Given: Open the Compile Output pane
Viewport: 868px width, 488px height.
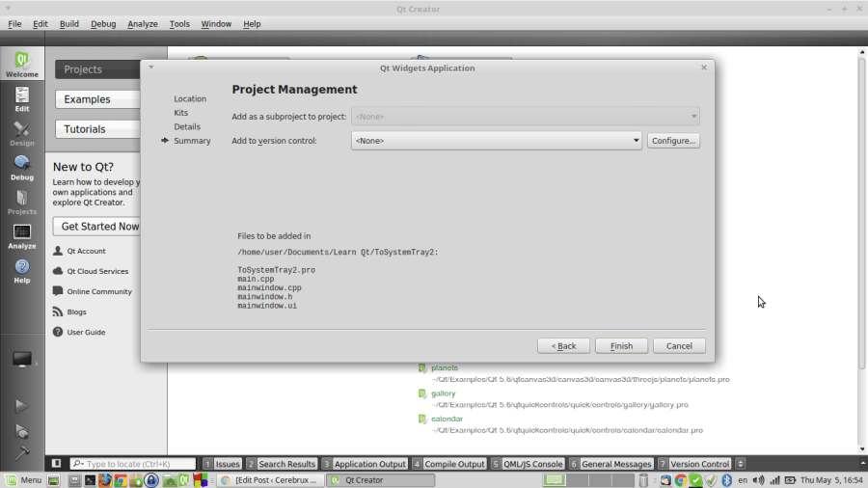Looking at the screenshot, I should click(448, 464).
